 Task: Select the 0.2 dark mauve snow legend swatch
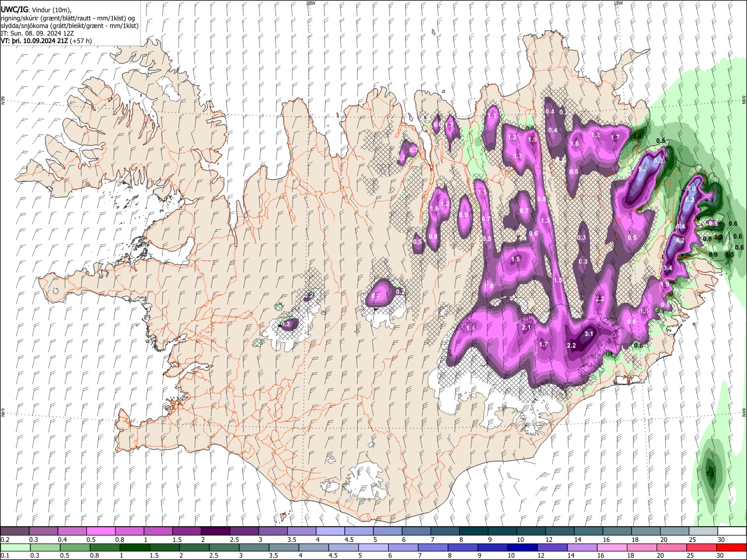coord(15,531)
